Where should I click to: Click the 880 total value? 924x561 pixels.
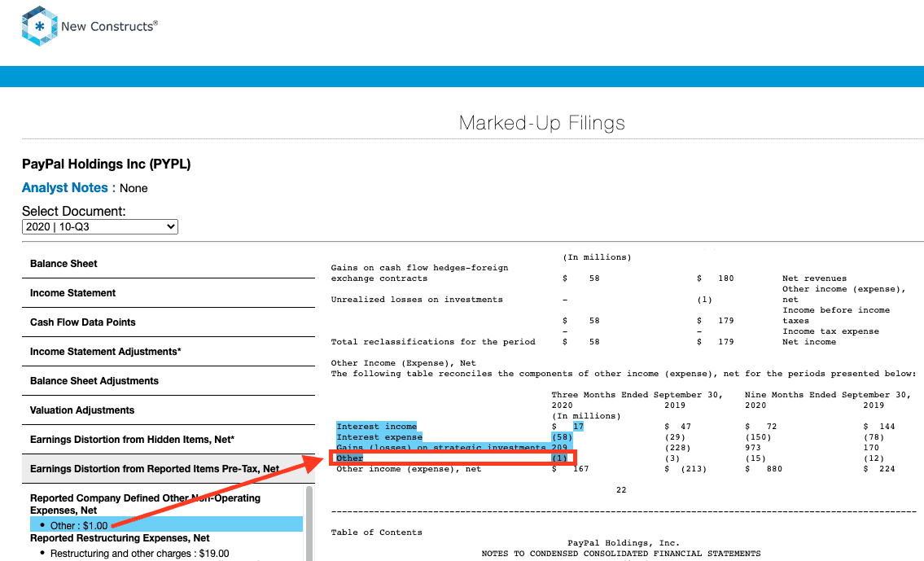(774, 469)
